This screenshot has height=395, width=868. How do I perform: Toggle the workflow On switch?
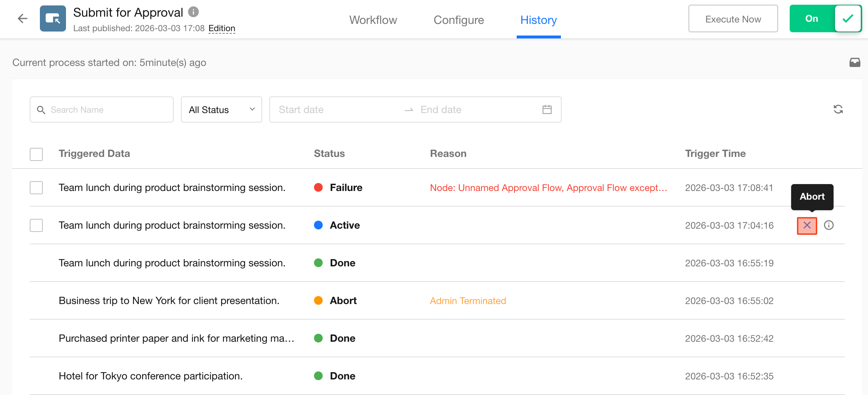point(825,18)
